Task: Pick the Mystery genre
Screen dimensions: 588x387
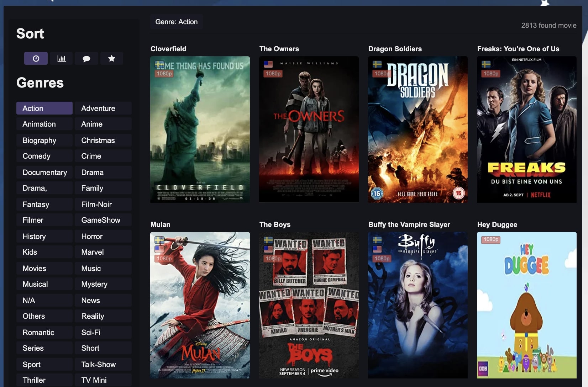Action: pyautogui.click(x=103, y=284)
